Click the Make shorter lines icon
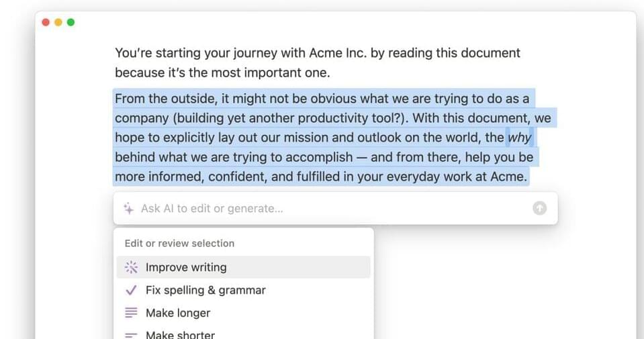 [x=132, y=334]
